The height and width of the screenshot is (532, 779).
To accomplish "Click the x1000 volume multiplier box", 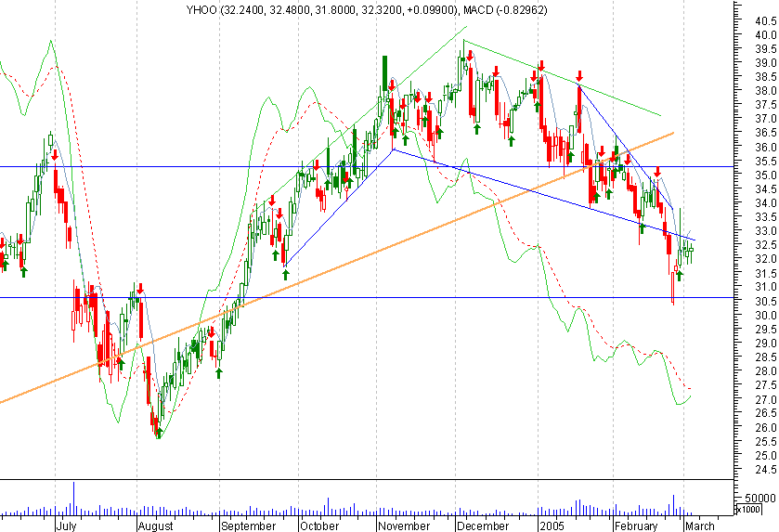I will point(747,509).
